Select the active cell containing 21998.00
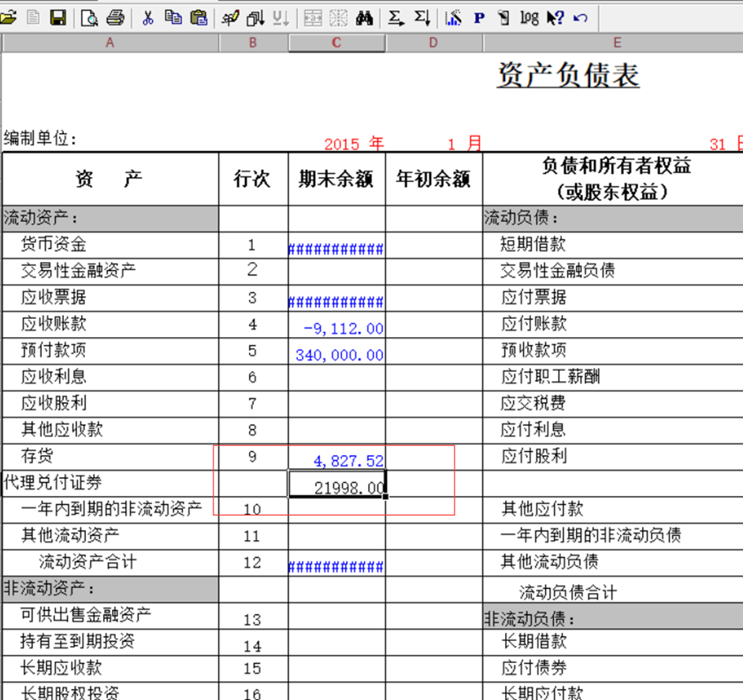 click(337, 484)
